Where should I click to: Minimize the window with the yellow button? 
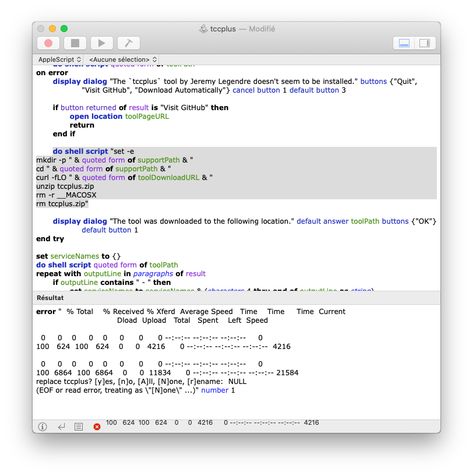(x=52, y=29)
